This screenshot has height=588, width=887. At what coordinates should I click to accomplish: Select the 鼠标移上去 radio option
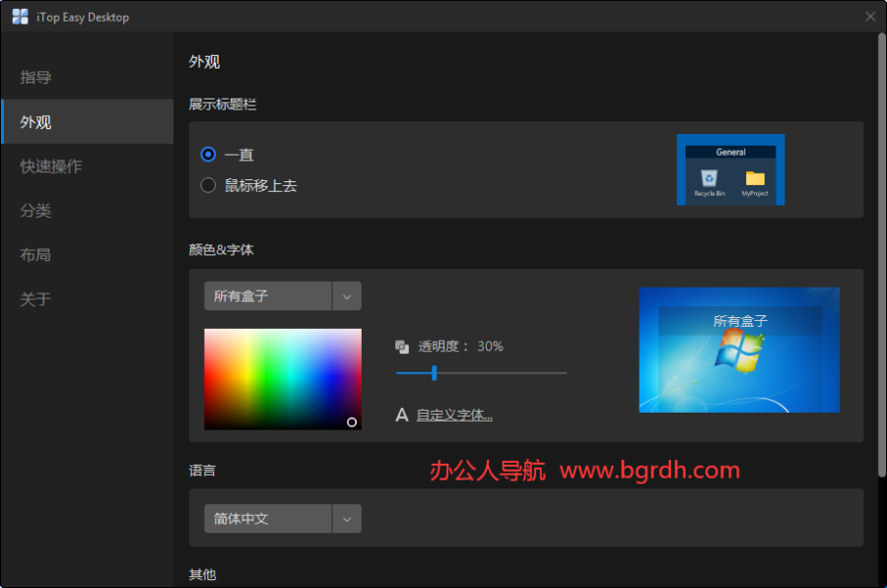tap(208, 184)
